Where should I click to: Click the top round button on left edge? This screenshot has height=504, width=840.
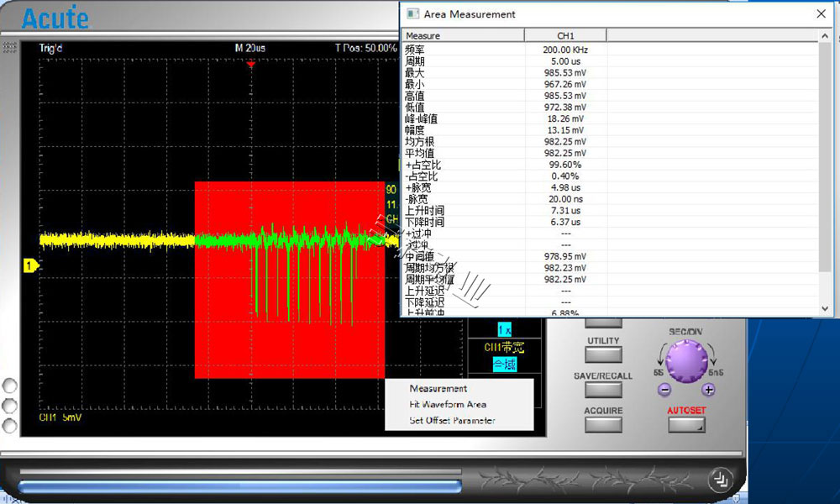pyautogui.click(x=9, y=386)
